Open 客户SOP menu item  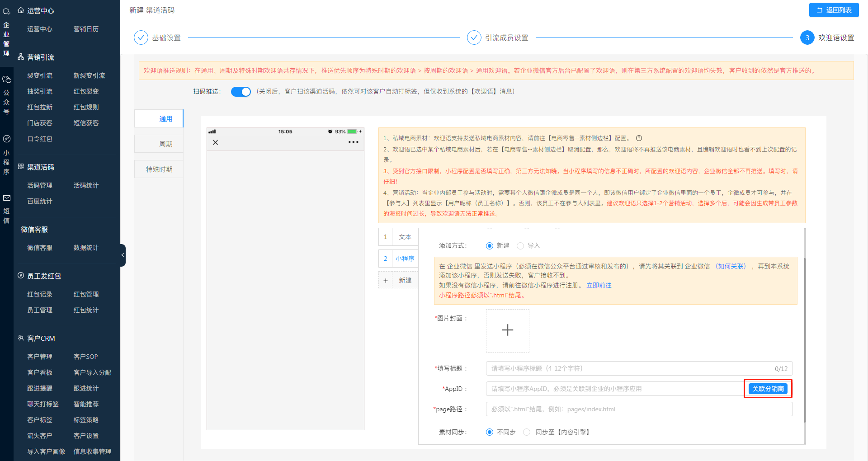coord(86,357)
